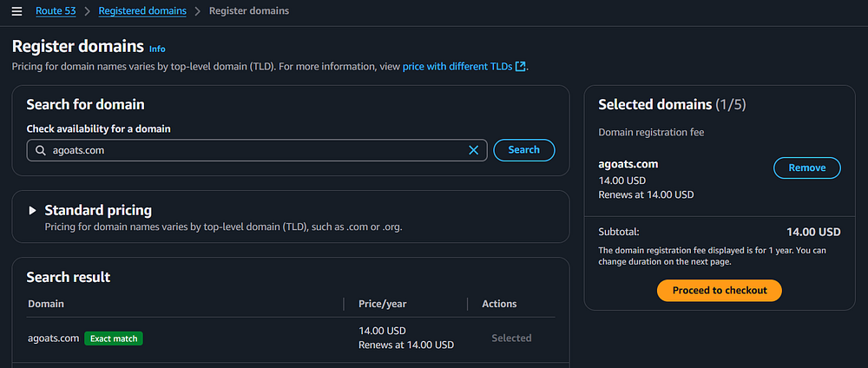Remove agoats.com from selected domains
Viewport: 868px width, 368px height.
806,168
